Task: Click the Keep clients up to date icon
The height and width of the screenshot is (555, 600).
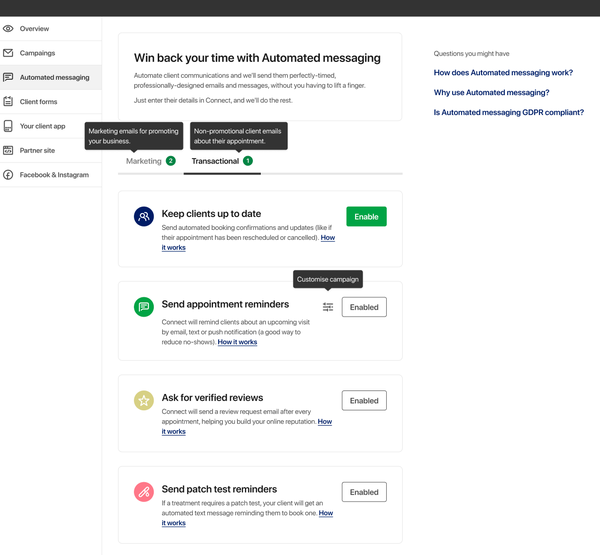Action: [x=144, y=216]
